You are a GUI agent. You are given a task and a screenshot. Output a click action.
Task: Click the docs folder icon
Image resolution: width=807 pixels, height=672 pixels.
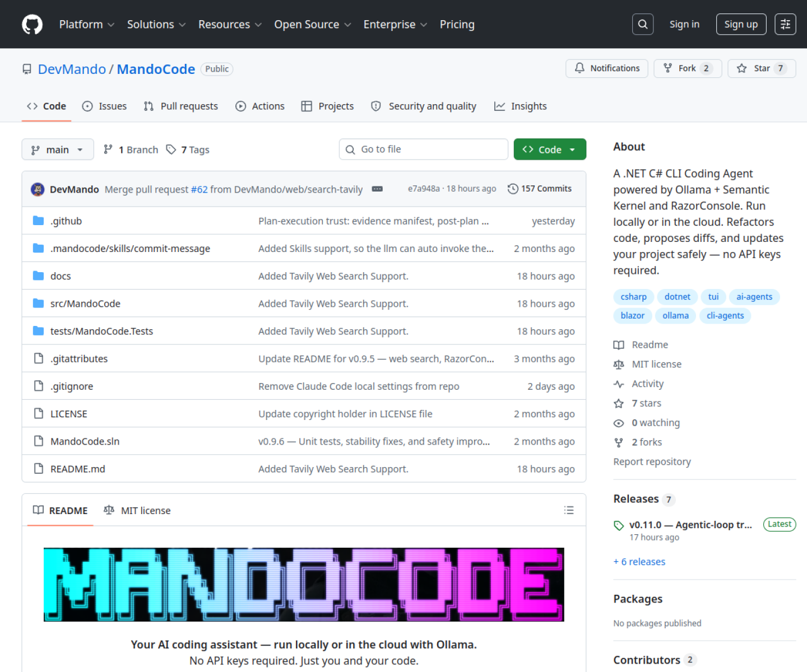(38, 276)
